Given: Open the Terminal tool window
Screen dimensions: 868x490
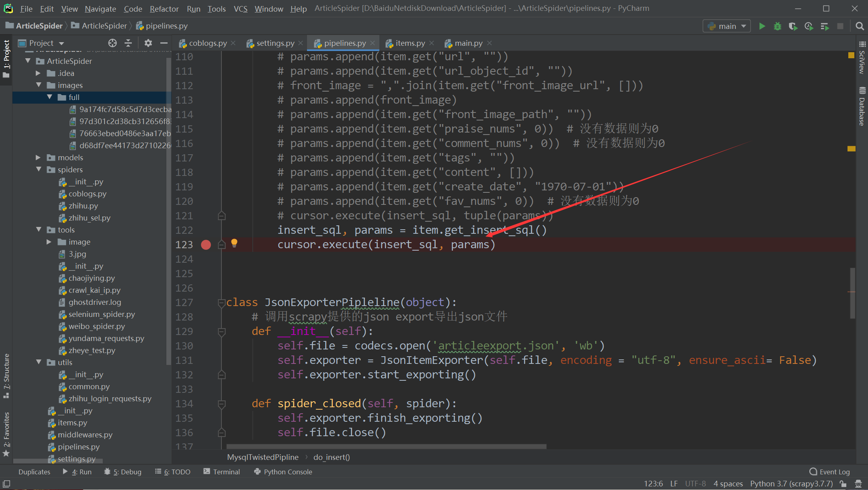Looking at the screenshot, I should click(x=221, y=472).
